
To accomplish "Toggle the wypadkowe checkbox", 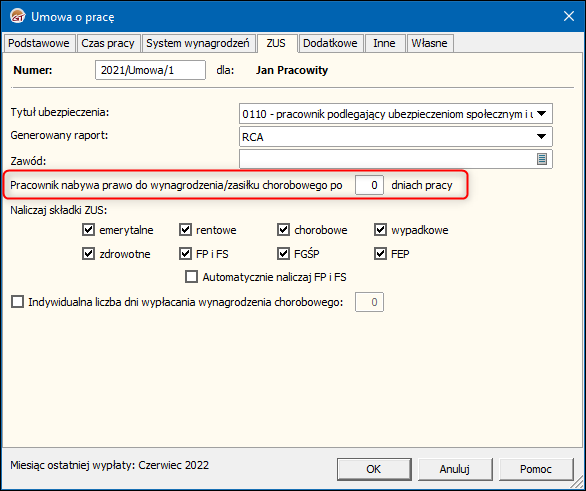I will pyautogui.click(x=380, y=229).
